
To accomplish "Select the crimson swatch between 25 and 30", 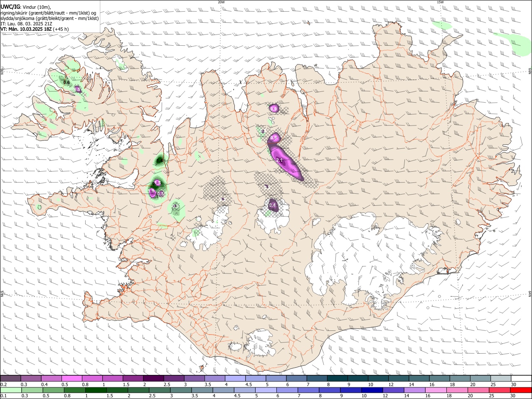I will [500, 390].
